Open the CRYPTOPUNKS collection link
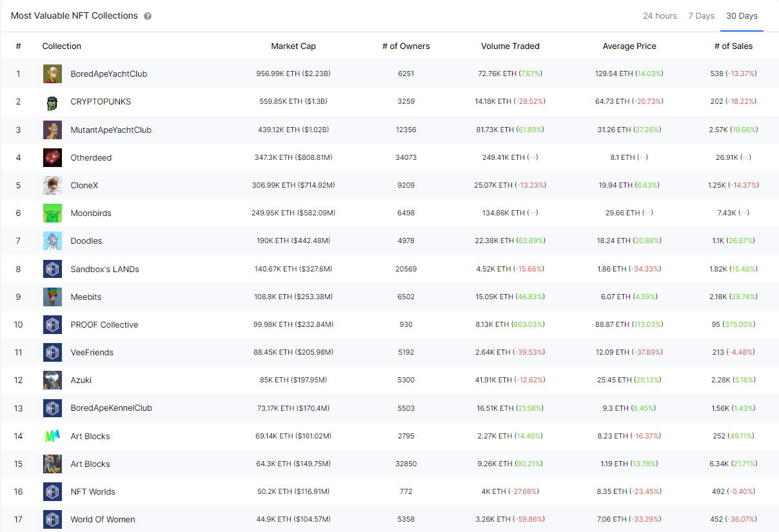Viewport: 779px width, 532px height. tap(101, 102)
